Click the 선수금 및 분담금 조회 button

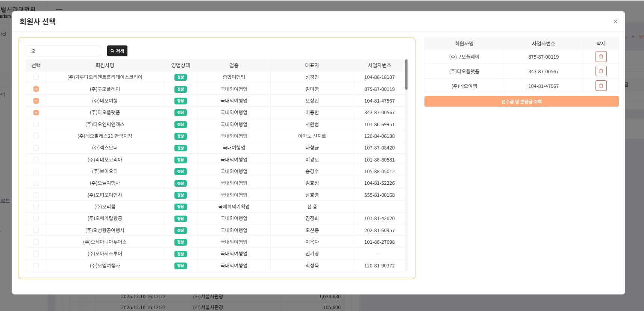pos(521,101)
